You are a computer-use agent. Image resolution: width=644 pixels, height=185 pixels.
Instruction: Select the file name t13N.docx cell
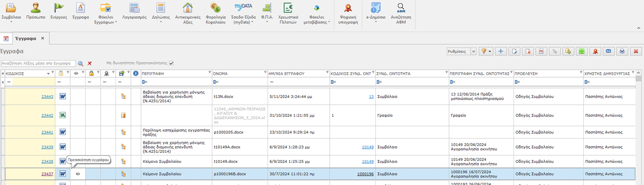pyautogui.click(x=240, y=96)
